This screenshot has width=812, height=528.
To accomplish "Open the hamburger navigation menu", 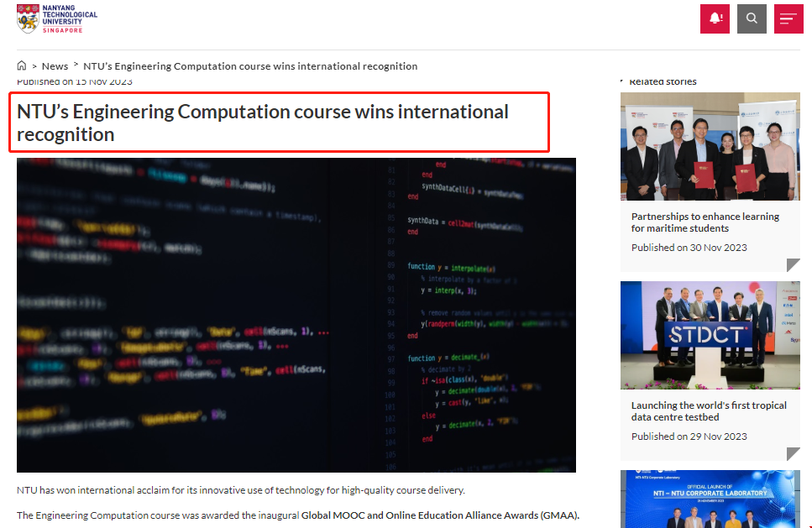I will 788,18.
